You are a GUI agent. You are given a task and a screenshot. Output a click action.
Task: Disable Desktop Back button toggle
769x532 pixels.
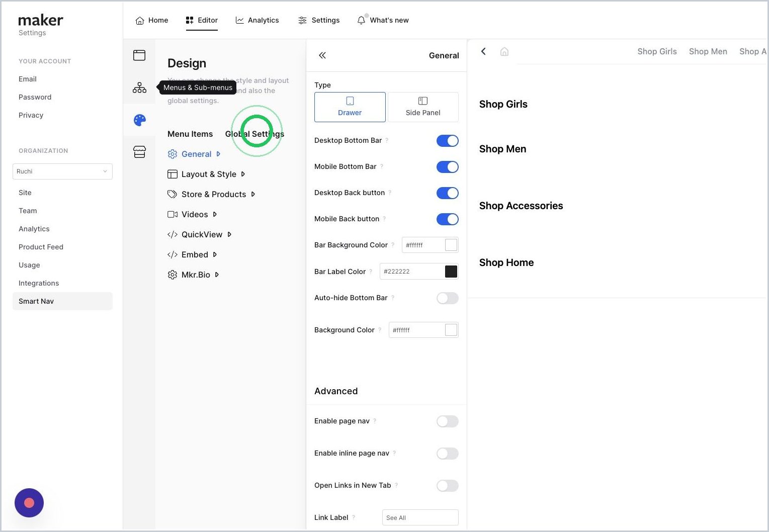click(448, 193)
